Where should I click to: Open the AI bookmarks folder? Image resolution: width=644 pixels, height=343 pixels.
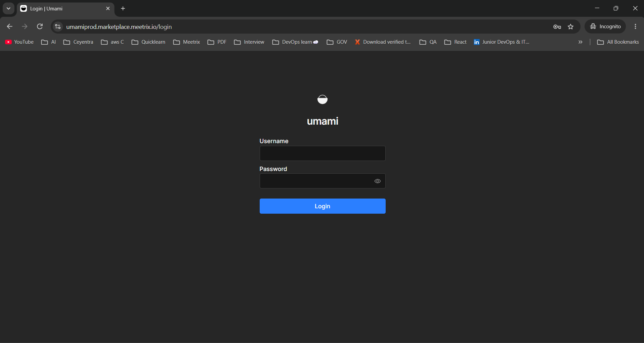click(49, 42)
